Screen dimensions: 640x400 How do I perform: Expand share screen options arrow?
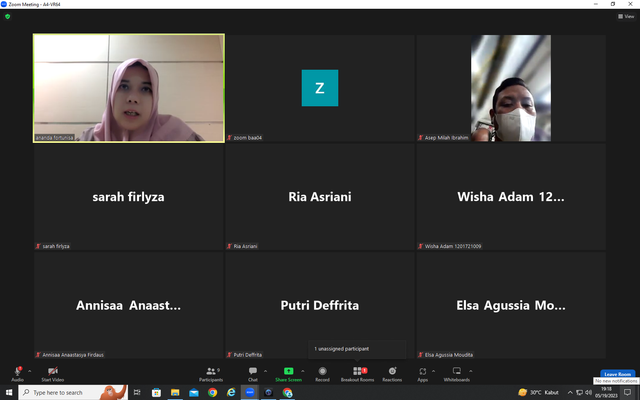302,371
